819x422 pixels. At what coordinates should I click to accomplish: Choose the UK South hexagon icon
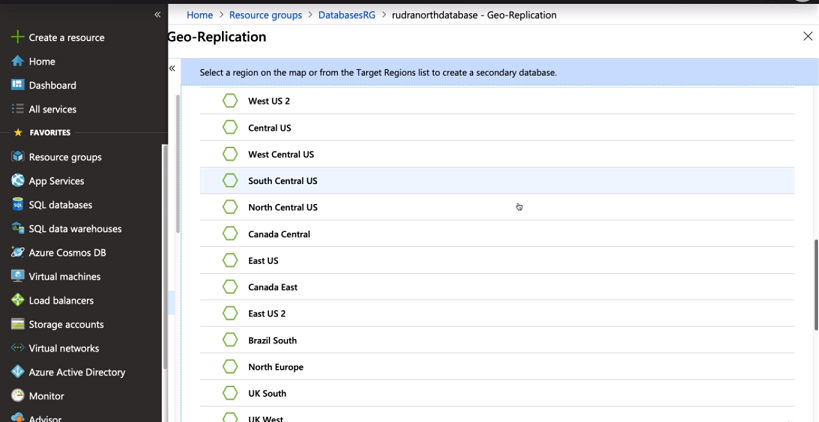click(x=230, y=393)
